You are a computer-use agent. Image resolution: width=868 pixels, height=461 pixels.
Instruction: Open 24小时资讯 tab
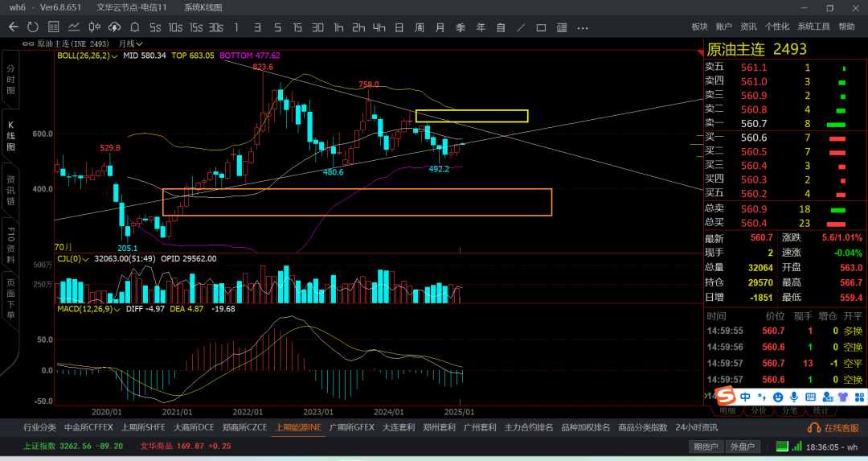696,428
